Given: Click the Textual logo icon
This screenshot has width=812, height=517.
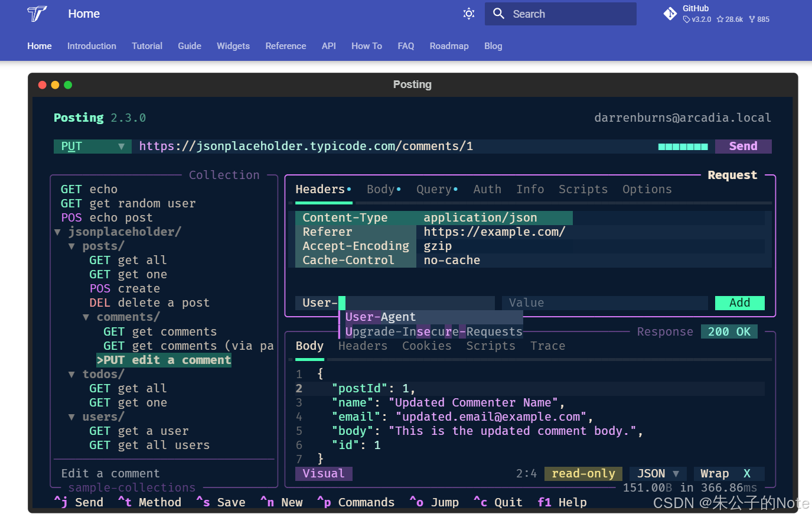Looking at the screenshot, I should coord(37,14).
